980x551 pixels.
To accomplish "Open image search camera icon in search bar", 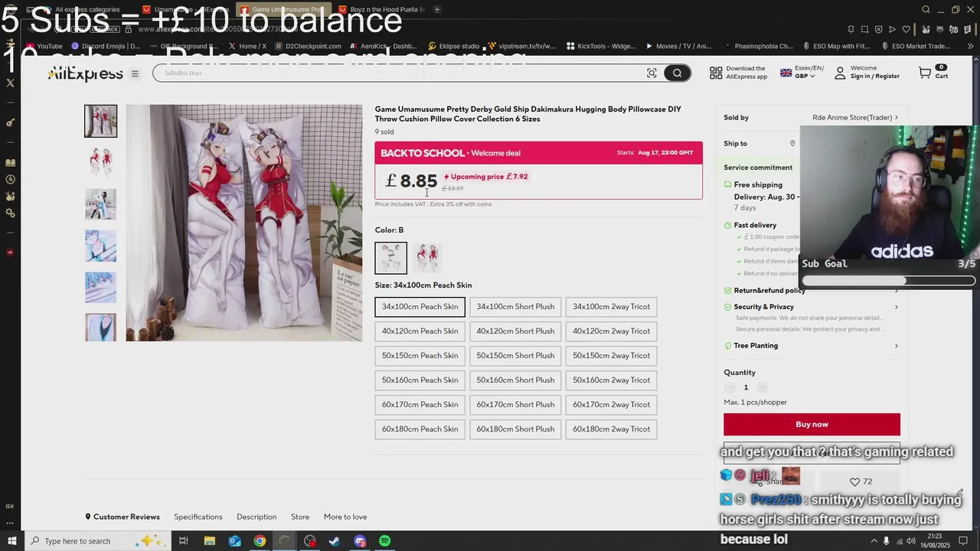I will pos(652,73).
